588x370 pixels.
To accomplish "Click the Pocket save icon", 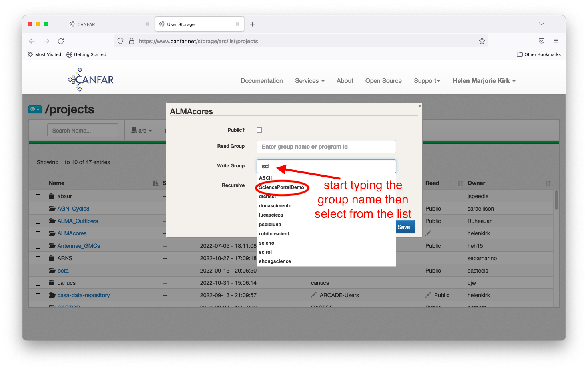I will (542, 41).
